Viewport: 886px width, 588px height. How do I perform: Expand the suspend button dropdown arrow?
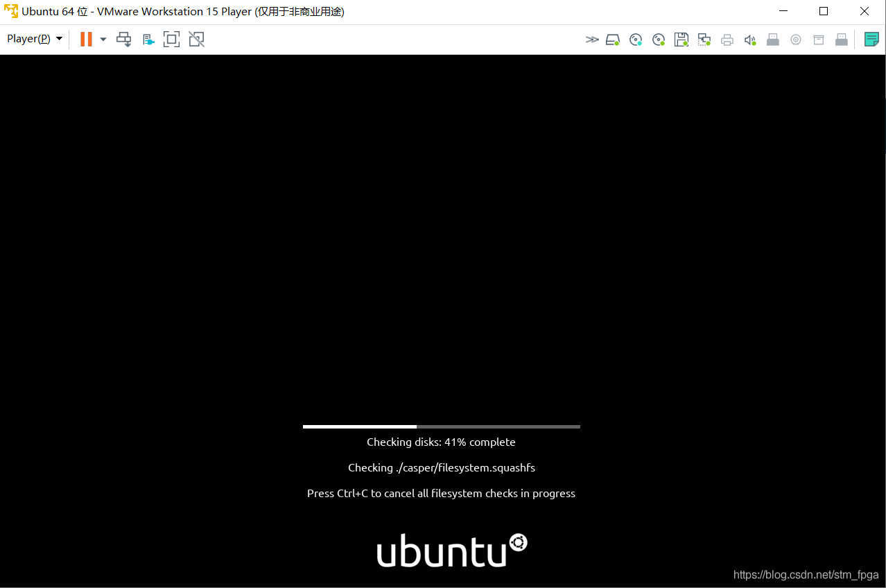(x=103, y=39)
